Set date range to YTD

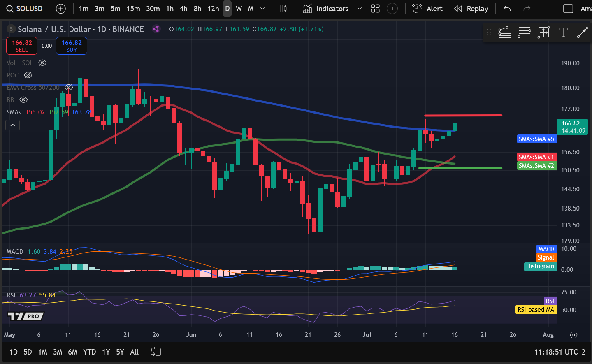click(x=89, y=352)
